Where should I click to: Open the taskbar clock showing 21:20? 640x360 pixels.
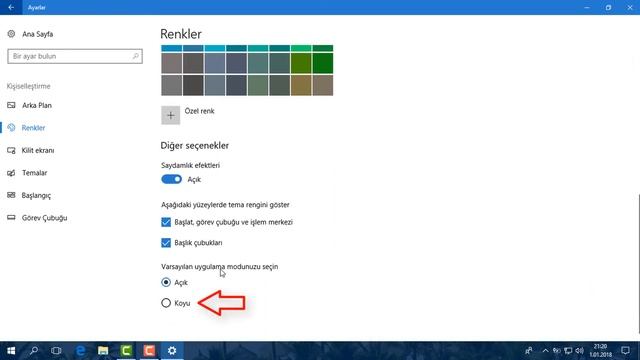[600, 351]
